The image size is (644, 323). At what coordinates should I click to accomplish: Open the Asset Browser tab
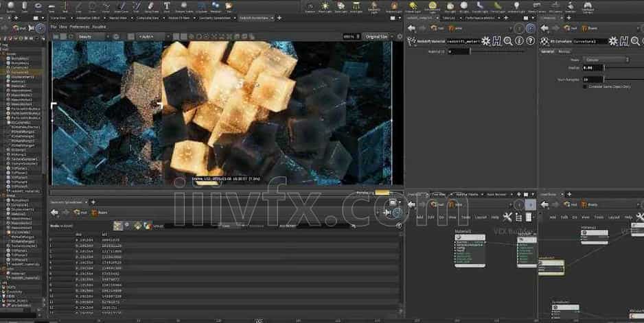(498, 194)
